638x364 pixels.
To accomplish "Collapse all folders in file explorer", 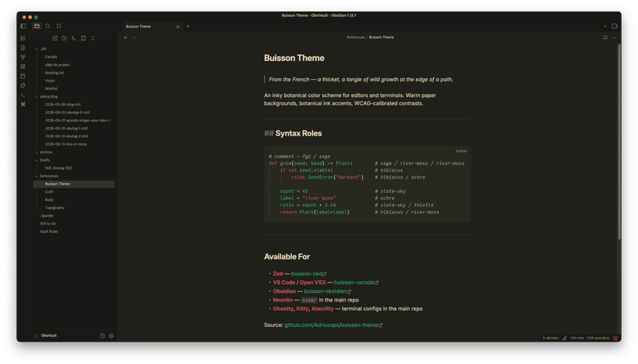I will [x=92, y=38].
